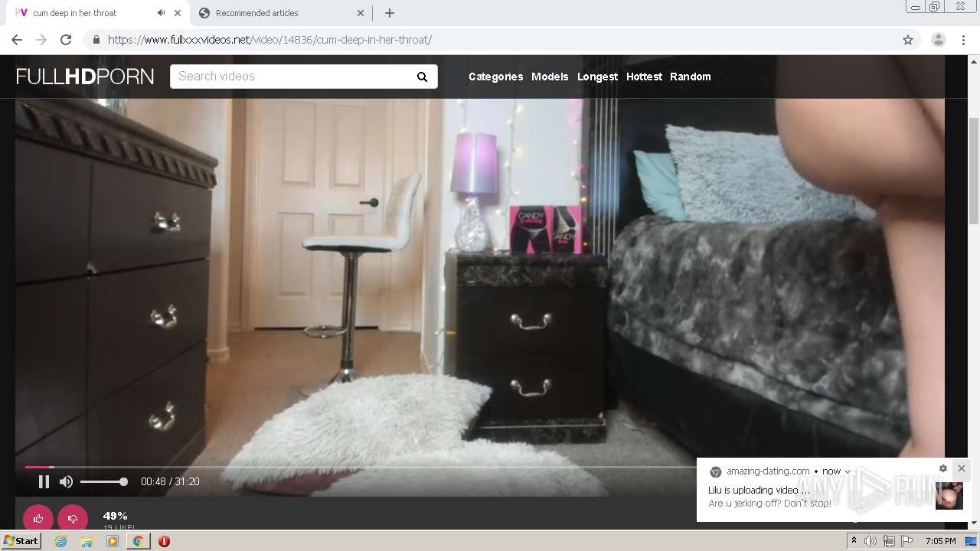Go back with the browser back arrow
980x551 pixels.
pyautogui.click(x=17, y=40)
